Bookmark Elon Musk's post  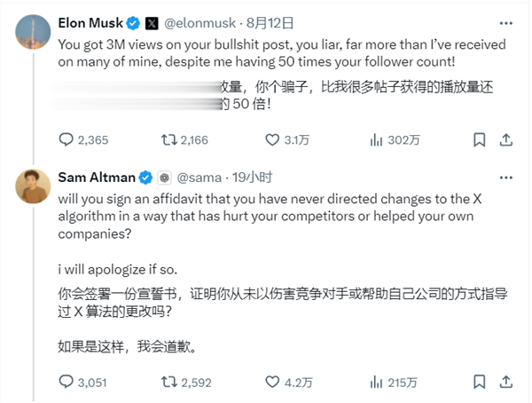[480, 139]
